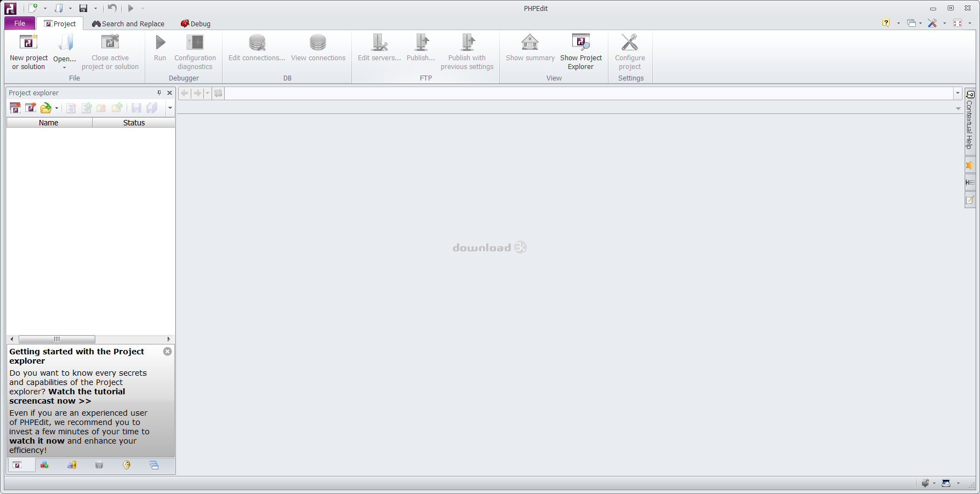Viewport: 980px width, 494px height.
Task: Click the navigation address bar field
Action: [589, 93]
